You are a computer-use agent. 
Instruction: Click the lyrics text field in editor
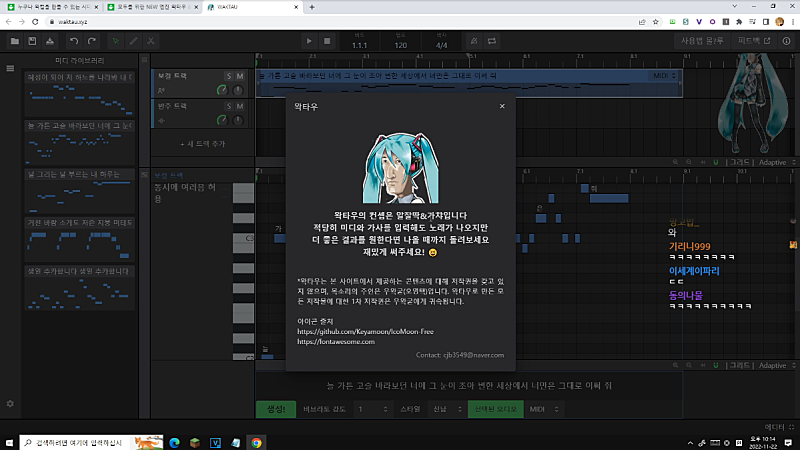469,386
